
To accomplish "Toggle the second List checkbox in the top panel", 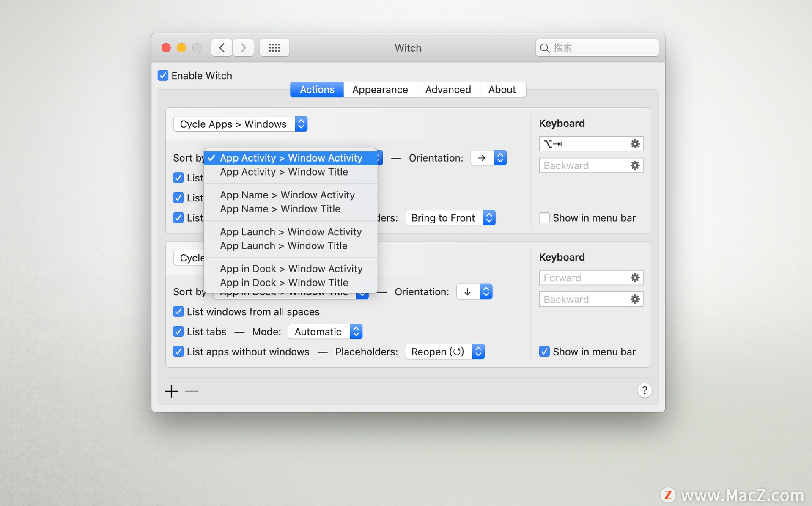I will point(178,198).
